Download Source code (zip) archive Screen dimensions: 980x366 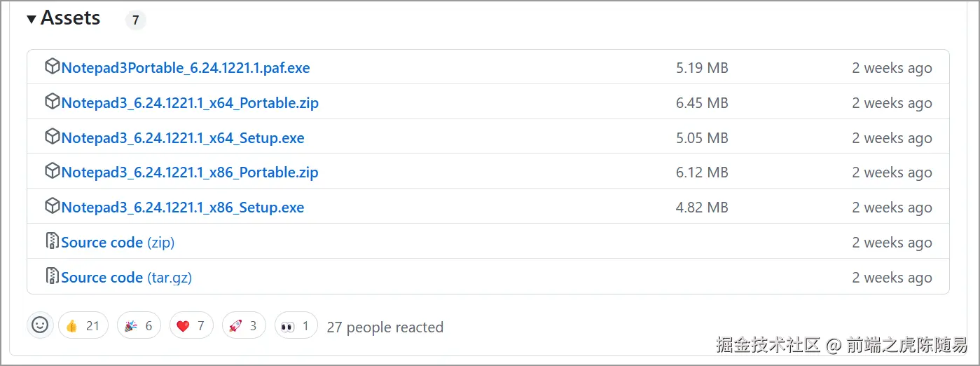(x=118, y=243)
